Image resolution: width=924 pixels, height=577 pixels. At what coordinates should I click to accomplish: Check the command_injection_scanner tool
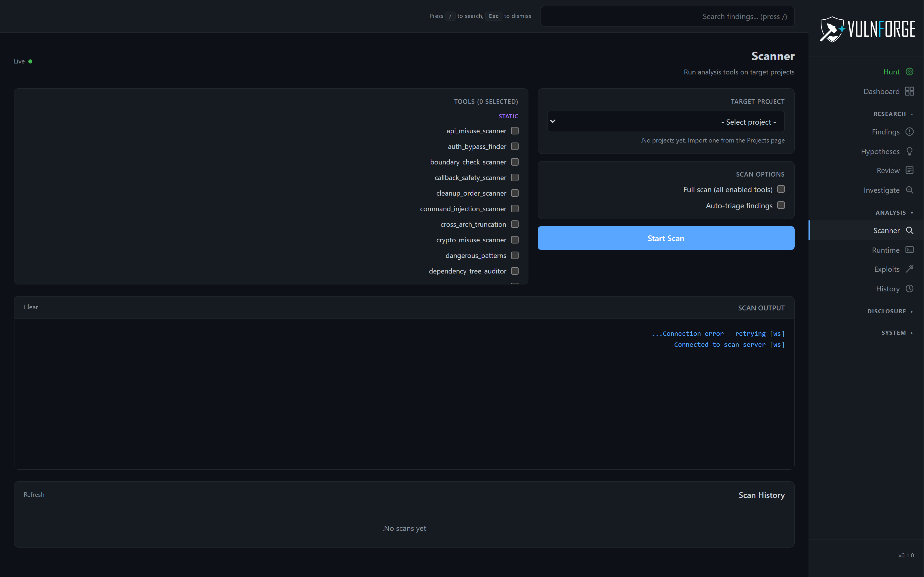[x=514, y=209]
